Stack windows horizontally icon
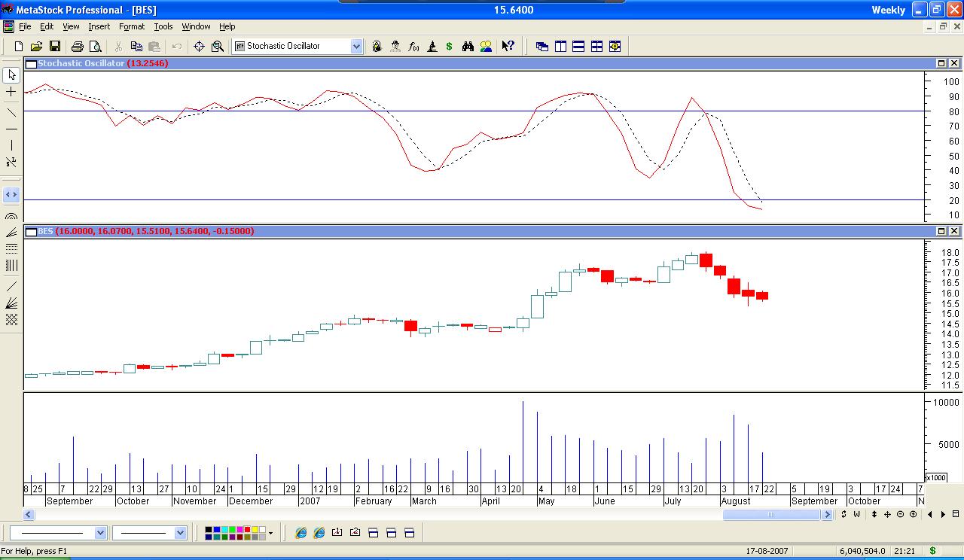Screen dimensions: 964x560 click(x=578, y=46)
